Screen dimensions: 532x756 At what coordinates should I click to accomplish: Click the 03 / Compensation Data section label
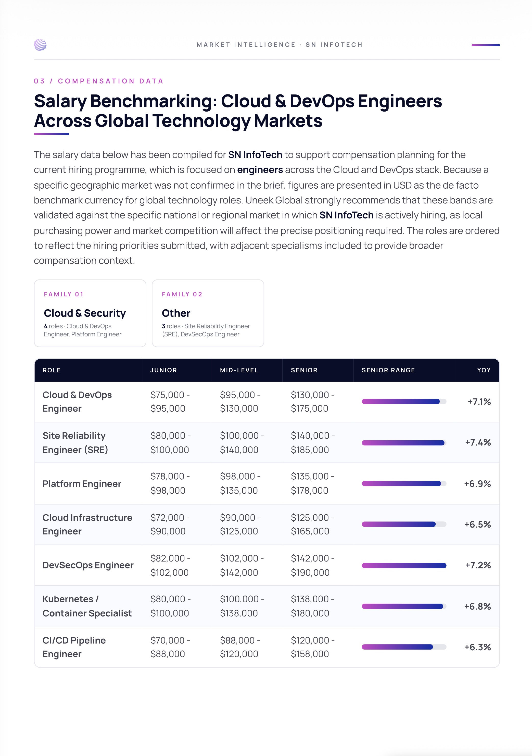(x=99, y=81)
